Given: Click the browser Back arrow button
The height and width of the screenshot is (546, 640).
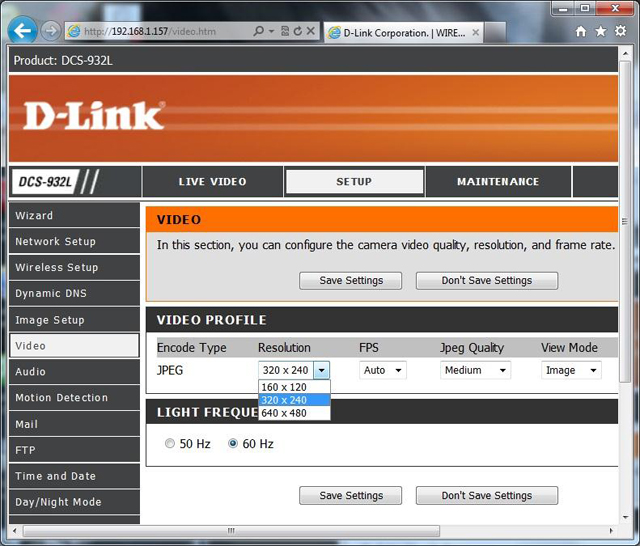Looking at the screenshot, I should [x=22, y=30].
